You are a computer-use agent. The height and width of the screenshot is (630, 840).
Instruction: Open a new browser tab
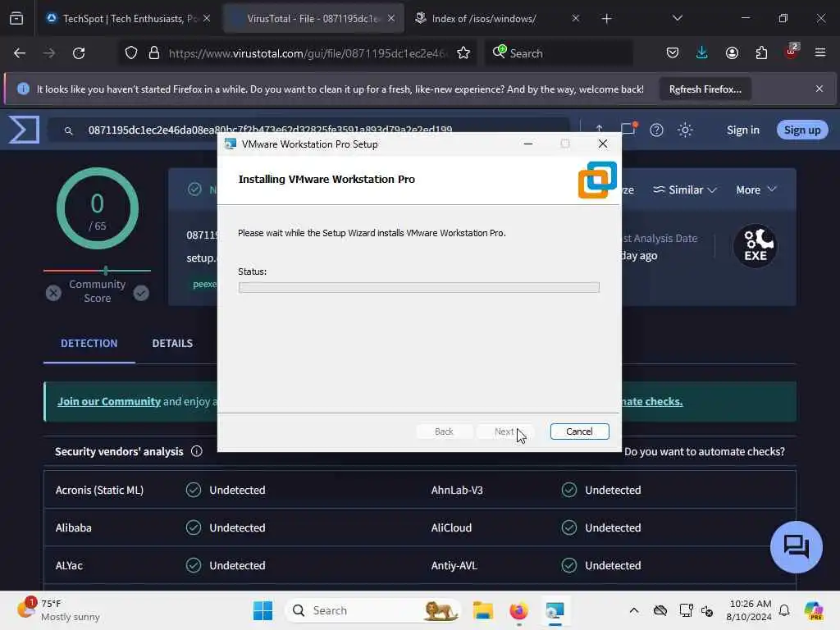tap(606, 19)
